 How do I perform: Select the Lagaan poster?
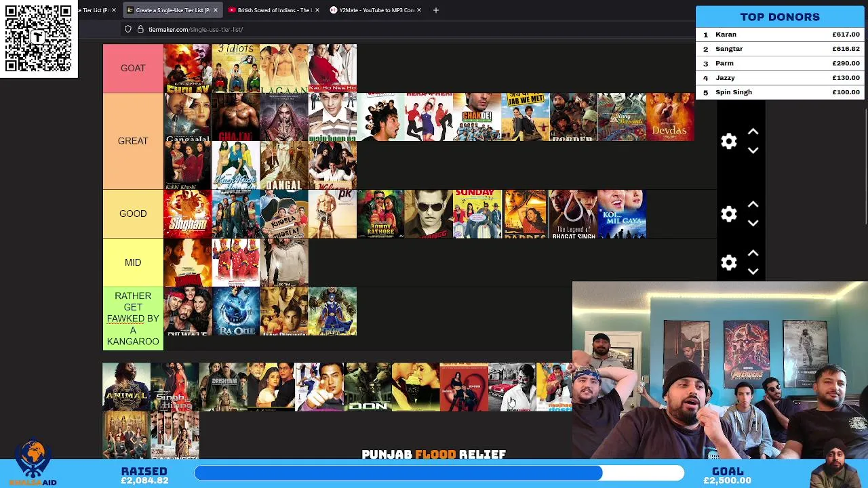(283, 68)
